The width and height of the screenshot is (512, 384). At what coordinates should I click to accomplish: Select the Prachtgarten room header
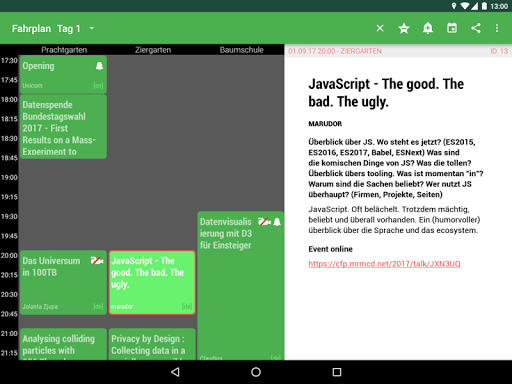64,50
